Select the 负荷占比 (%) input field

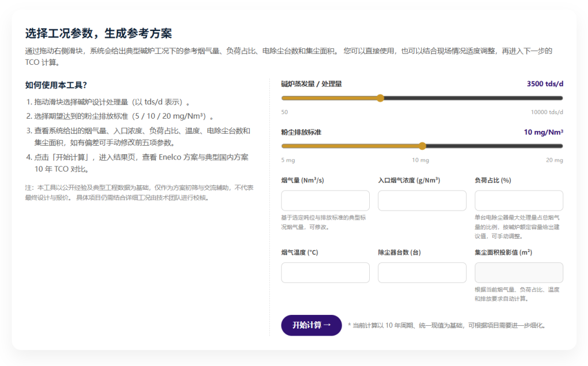tap(519, 201)
